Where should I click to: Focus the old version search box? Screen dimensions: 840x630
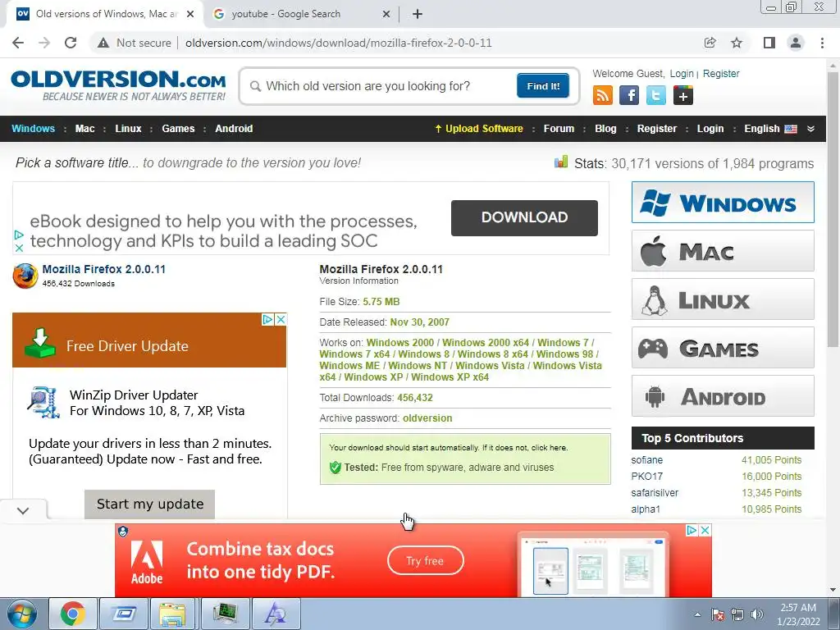(x=381, y=86)
